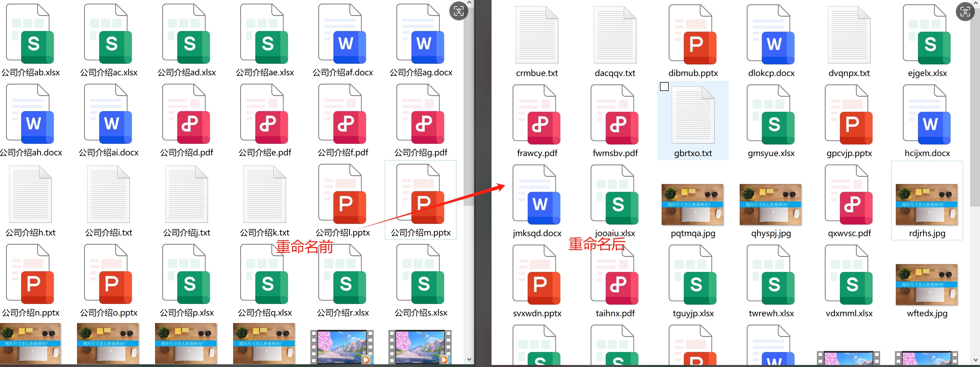This screenshot has height=367, width=980.
Task: Select the svxwdn.pptx presentation icon
Action: pos(537,275)
